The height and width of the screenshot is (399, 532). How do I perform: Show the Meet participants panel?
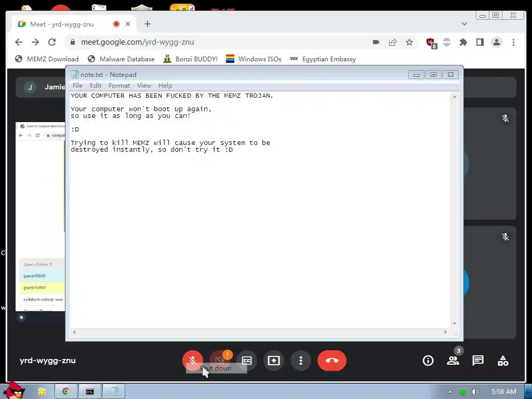pyautogui.click(x=453, y=361)
